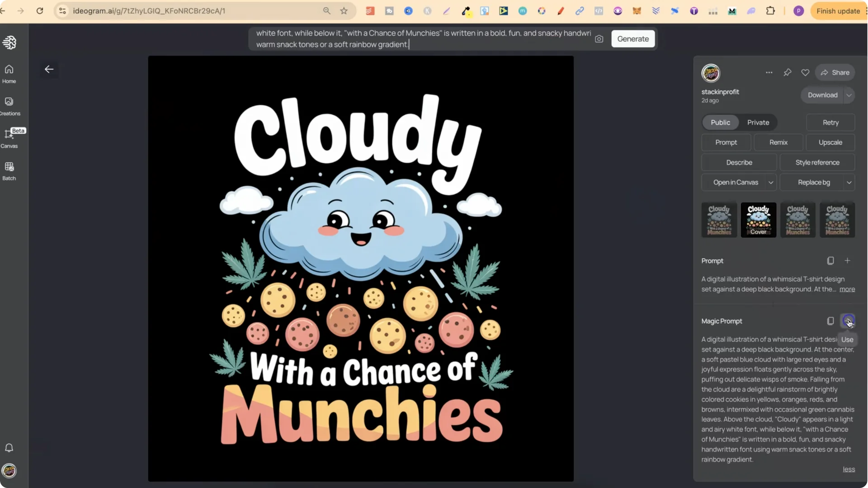Switch to the Remix option

pyautogui.click(x=778, y=142)
